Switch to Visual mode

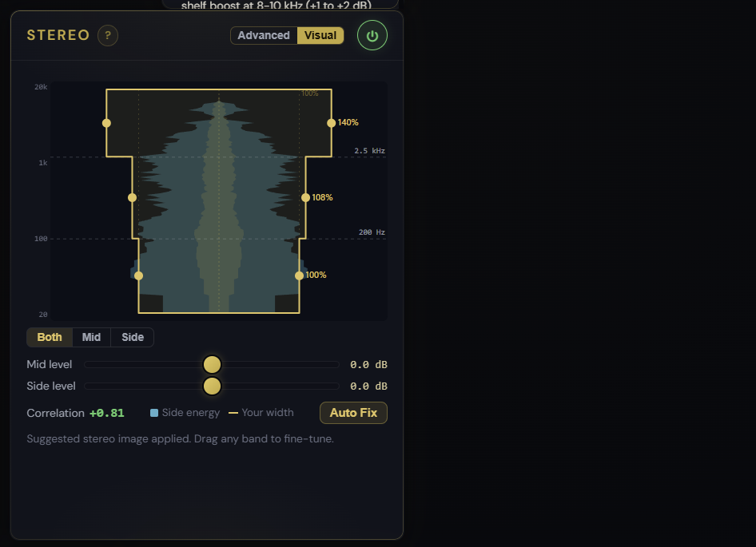click(320, 36)
